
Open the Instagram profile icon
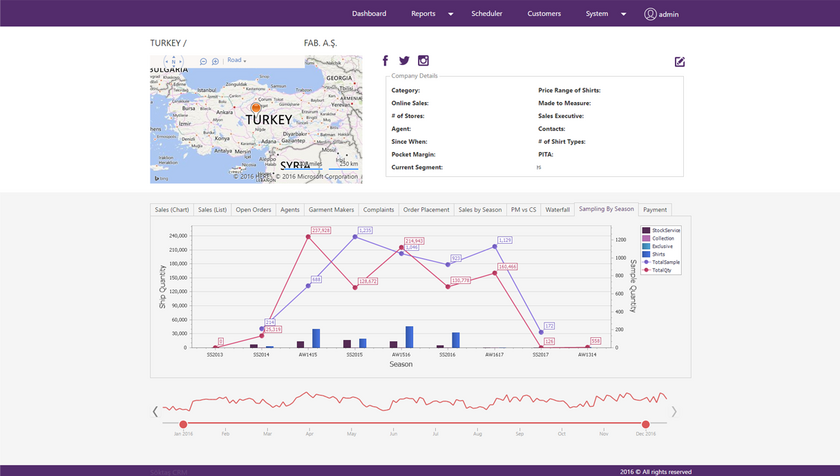point(423,61)
